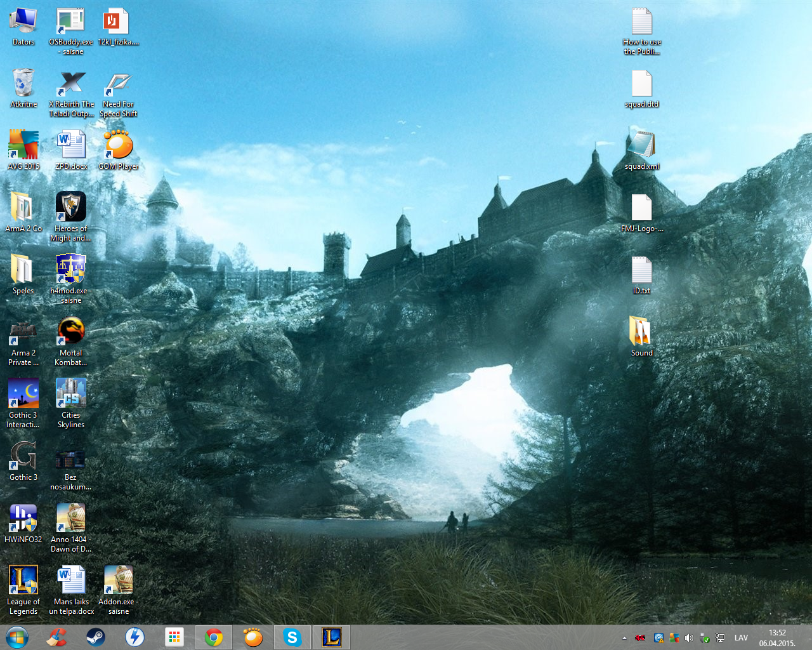This screenshot has width=812, height=650.
Task: Open AVG from the system tray
Action: tap(674, 638)
